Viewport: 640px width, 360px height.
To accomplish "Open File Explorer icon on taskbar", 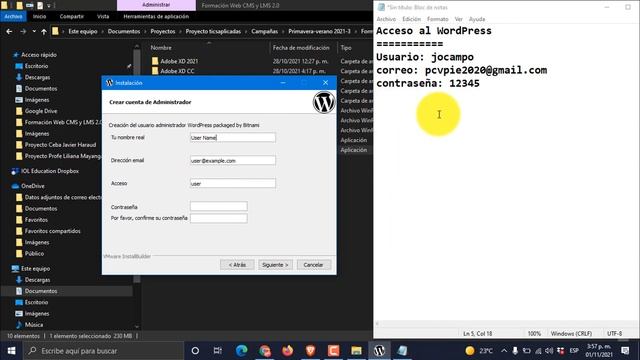I will coord(356,351).
